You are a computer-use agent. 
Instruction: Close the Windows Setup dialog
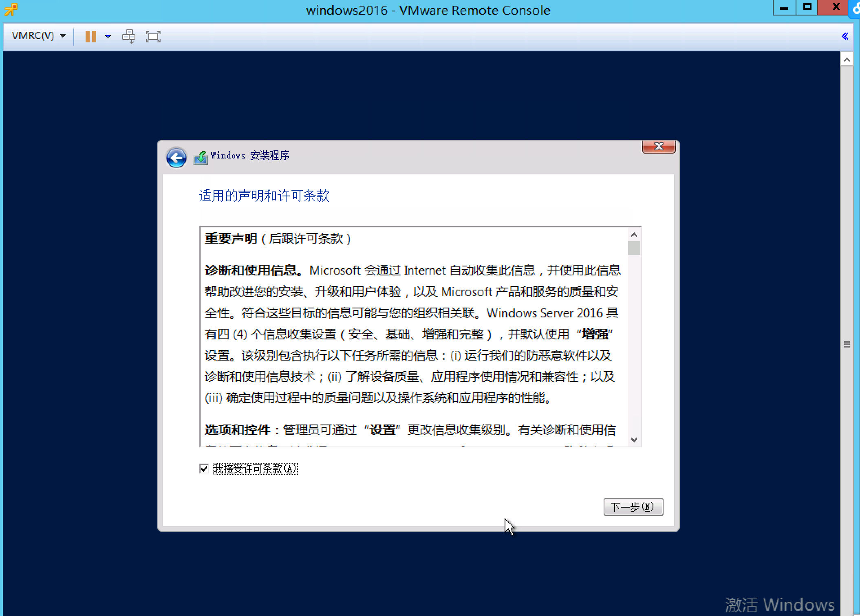pos(659,146)
